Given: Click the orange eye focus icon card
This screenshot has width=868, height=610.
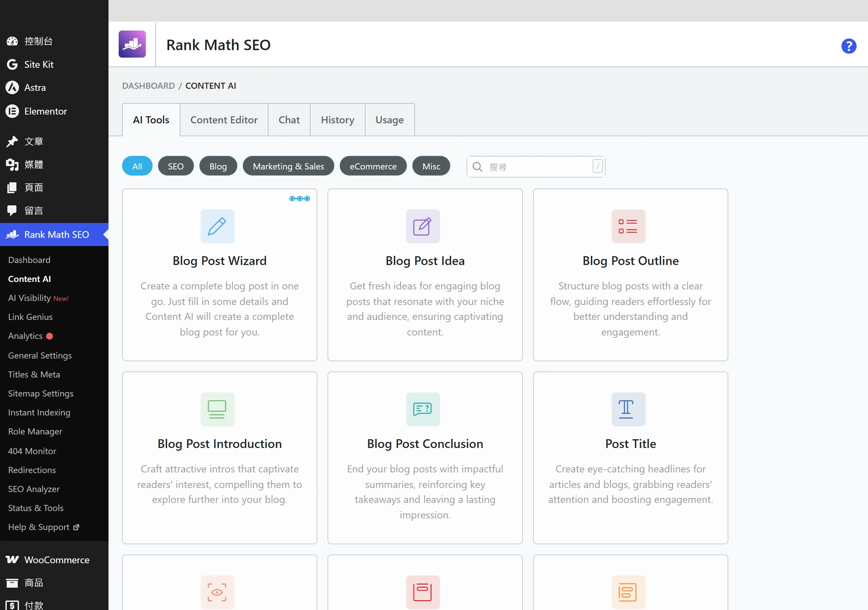Looking at the screenshot, I should 217,592.
